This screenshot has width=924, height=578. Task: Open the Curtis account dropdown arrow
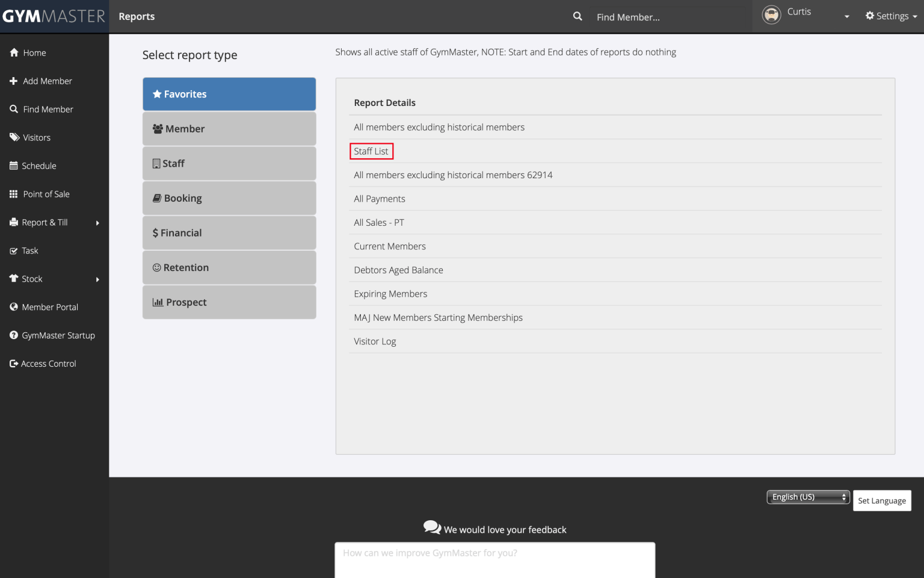846,17
